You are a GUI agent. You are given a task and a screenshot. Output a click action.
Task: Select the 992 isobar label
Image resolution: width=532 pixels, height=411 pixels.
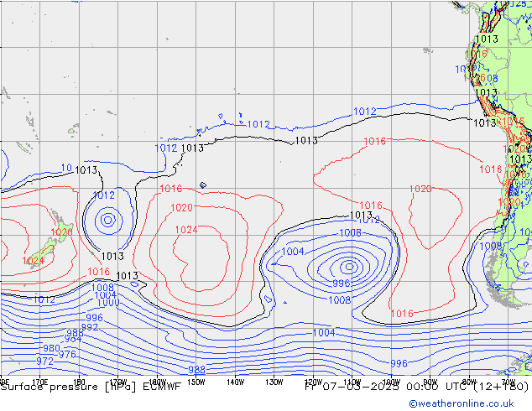pos(90,327)
